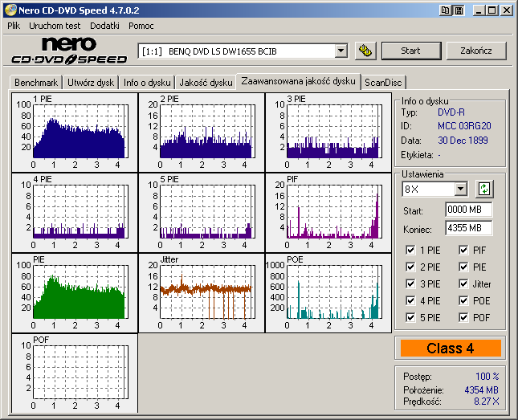This screenshot has height=420, width=518.
Task: Disable the Jitter checkbox
Action: coord(463,283)
